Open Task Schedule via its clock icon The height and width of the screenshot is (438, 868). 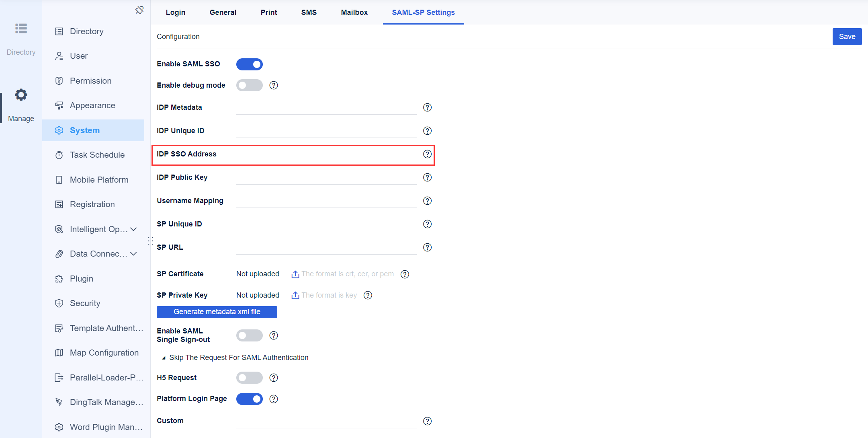pos(59,155)
